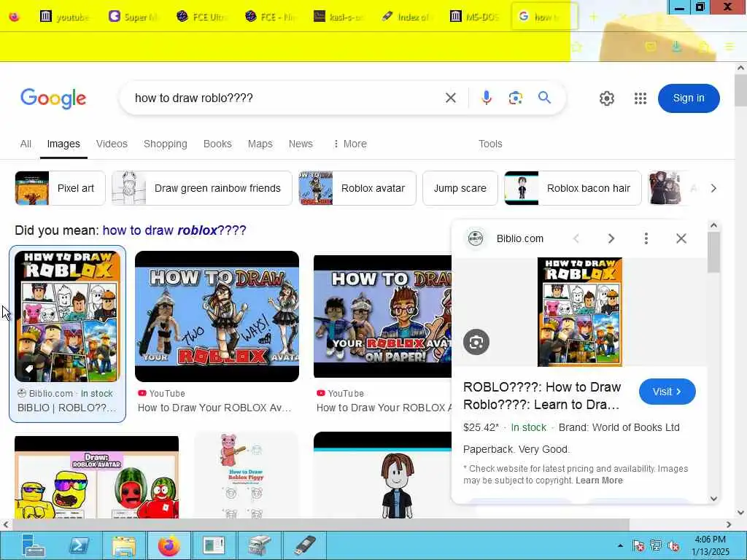
Task: Search inside image with Lens overlay button
Action: tap(476, 342)
